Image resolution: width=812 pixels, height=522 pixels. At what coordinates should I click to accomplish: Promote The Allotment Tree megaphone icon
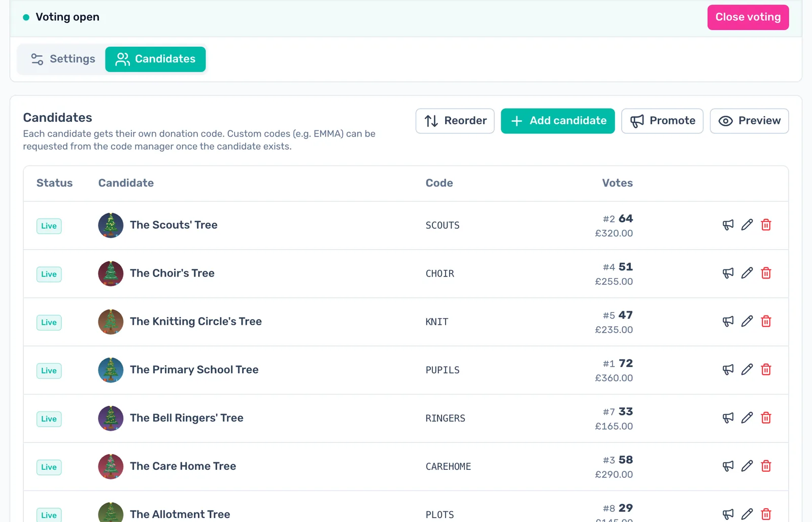click(728, 514)
